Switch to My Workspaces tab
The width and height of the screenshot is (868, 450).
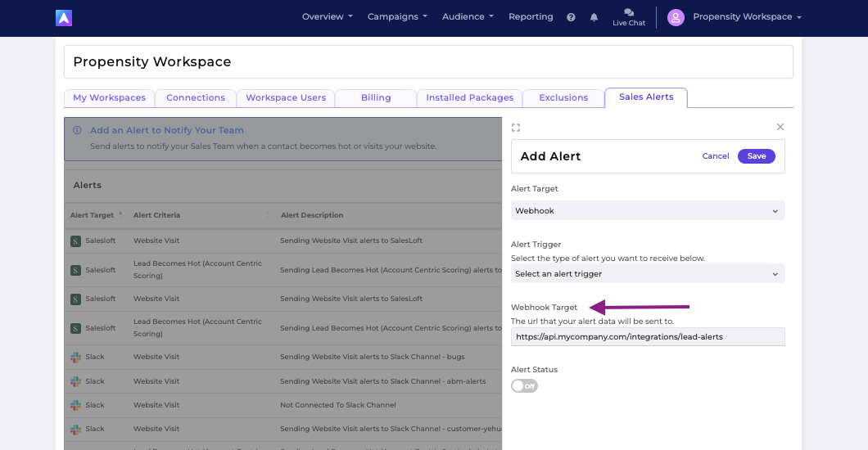[109, 98]
